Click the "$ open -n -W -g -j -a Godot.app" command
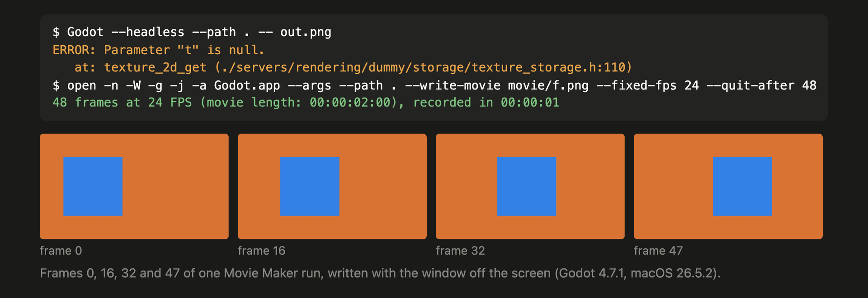 tap(434, 85)
